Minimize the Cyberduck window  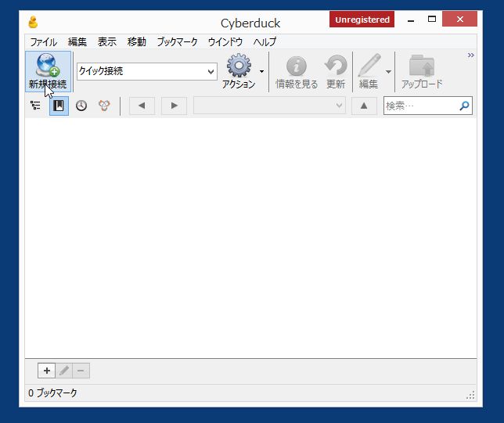click(x=410, y=20)
